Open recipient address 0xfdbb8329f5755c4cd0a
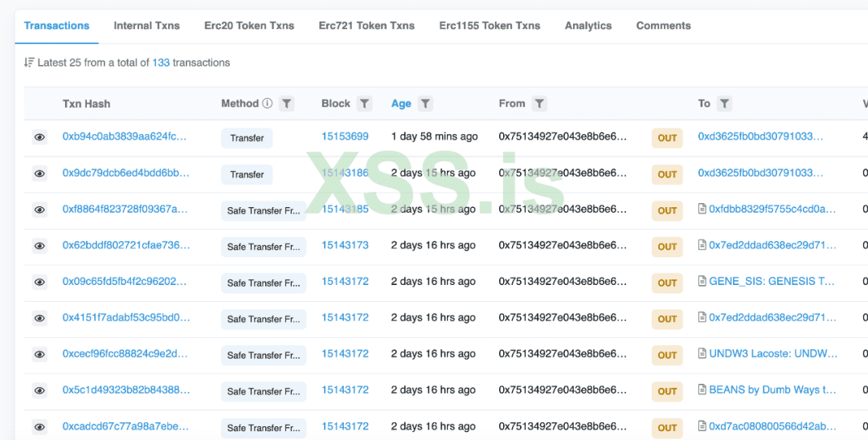The height and width of the screenshot is (440, 868). coord(773,209)
